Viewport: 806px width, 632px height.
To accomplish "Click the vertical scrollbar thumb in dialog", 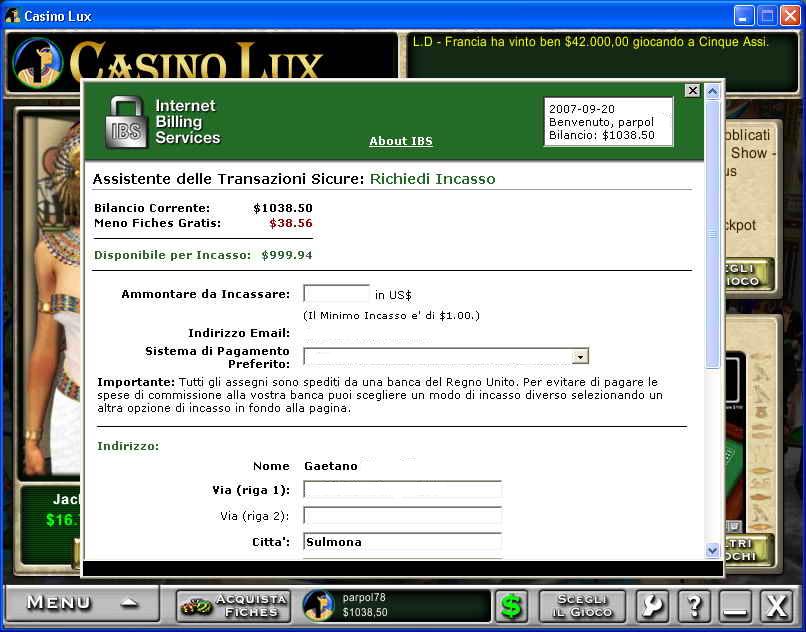I will (712, 234).
